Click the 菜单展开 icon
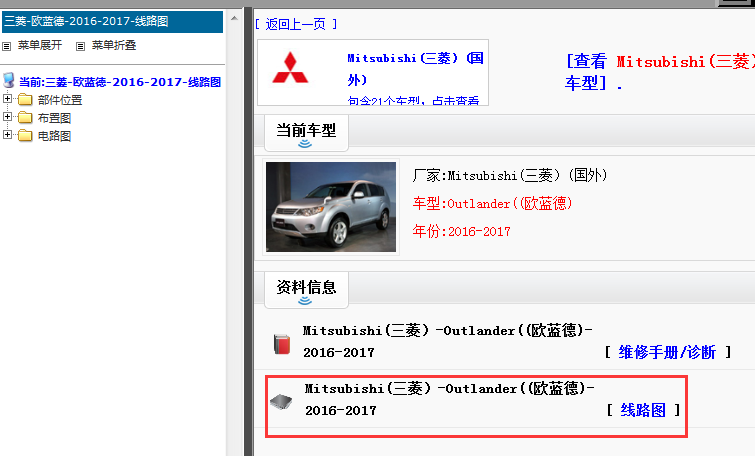The height and width of the screenshot is (456, 755). [6, 46]
